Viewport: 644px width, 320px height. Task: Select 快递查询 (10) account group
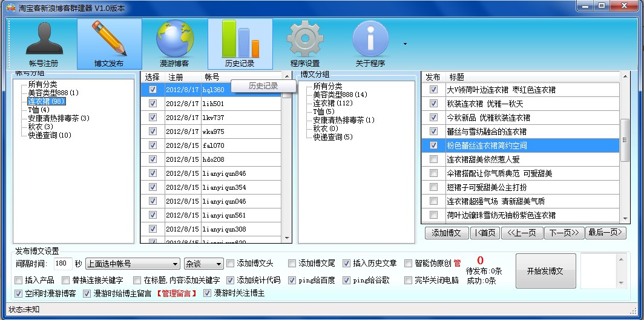coord(50,135)
